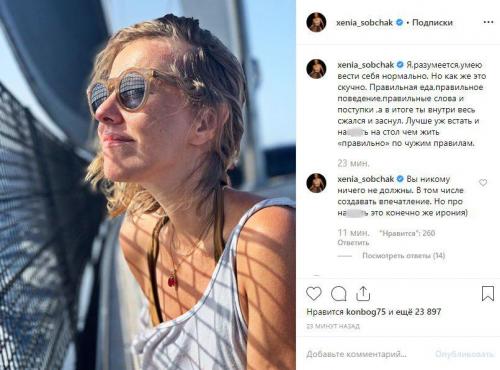This screenshot has height=370, width=500.
Task: Open comment via speech bubble icon
Action: pos(339,294)
